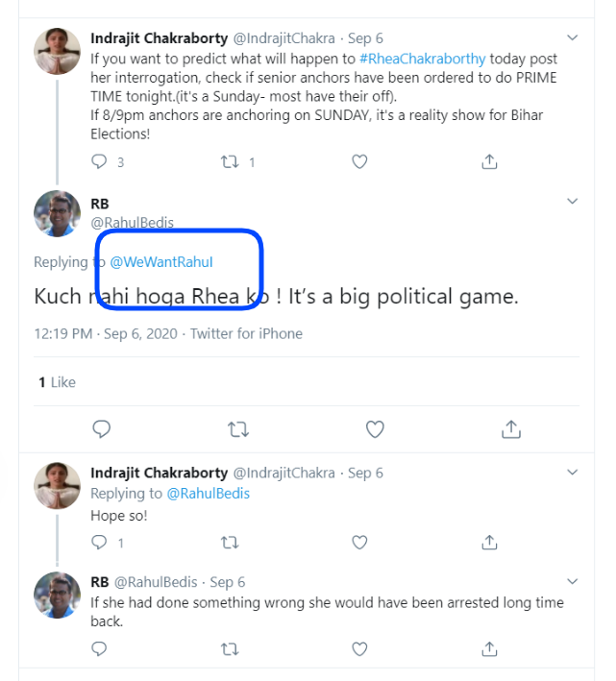The image size is (616, 681).
Task: Share RB's main tweet
Action: pos(511,428)
